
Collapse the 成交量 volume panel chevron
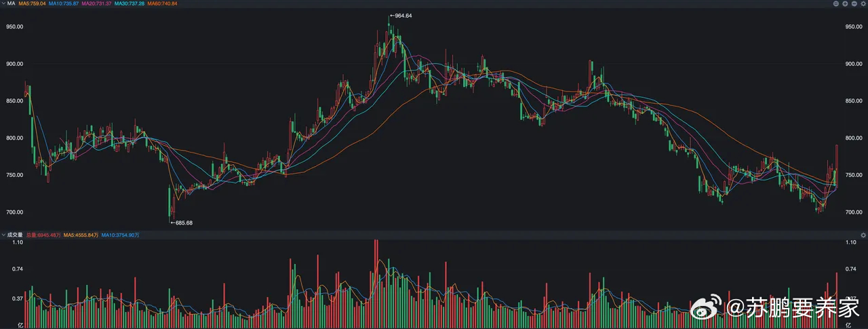[3, 235]
